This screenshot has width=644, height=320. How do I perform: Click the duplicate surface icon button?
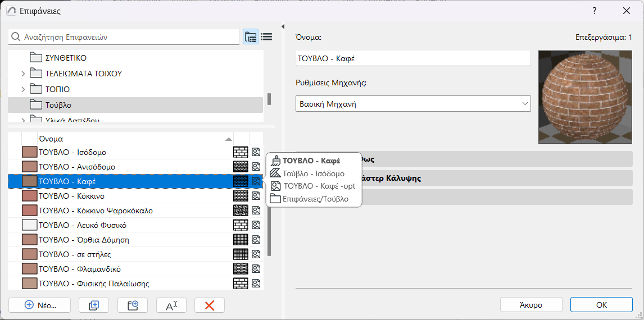pos(94,305)
